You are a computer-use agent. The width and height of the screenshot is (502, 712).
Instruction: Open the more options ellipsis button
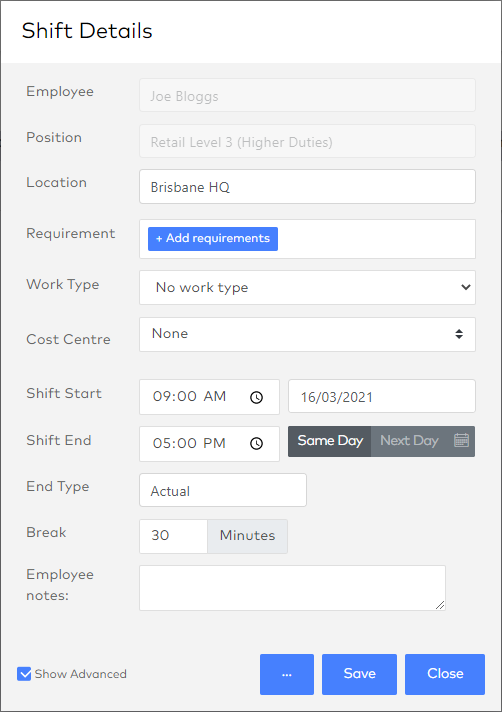click(287, 674)
